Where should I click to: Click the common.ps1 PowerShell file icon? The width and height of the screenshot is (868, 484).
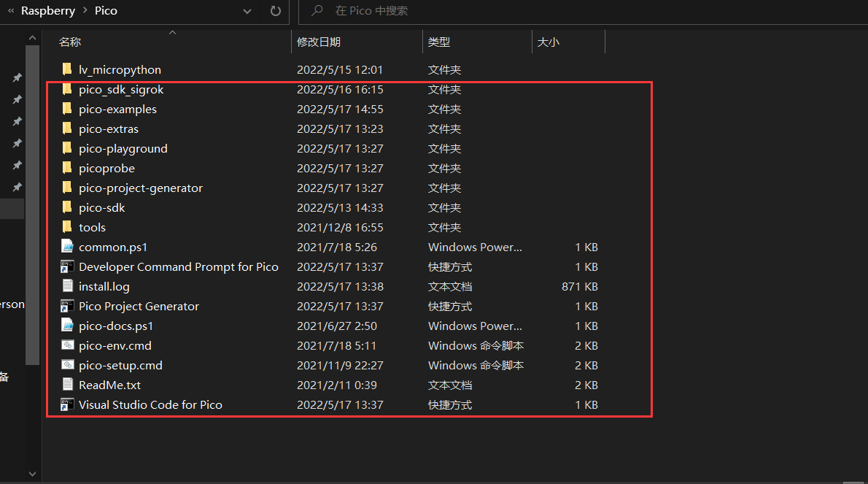68,247
